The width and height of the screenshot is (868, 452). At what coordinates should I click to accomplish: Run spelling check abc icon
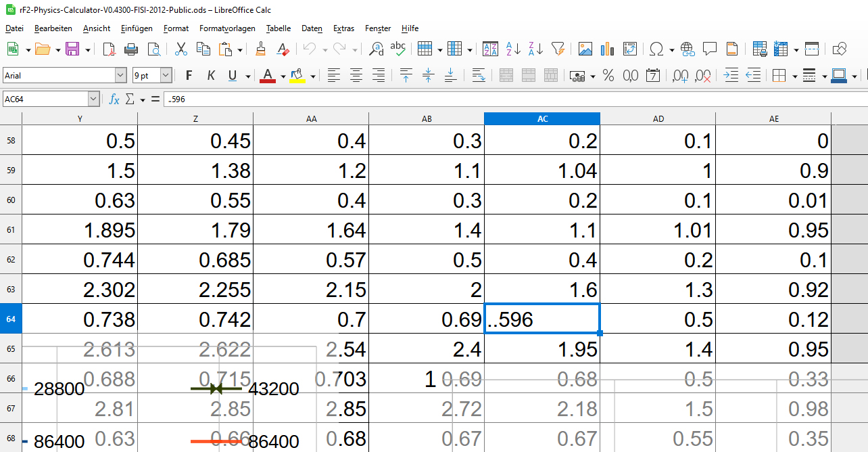pyautogui.click(x=398, y=49)
